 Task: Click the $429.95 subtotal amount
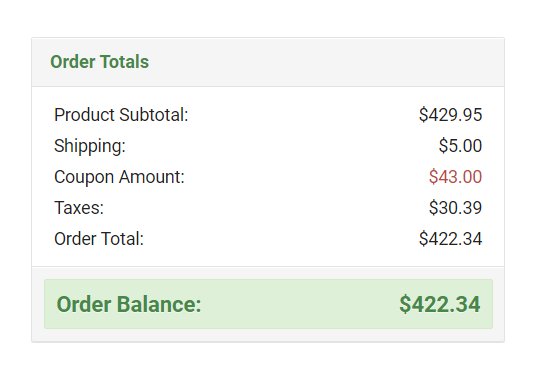pos(450,115)
